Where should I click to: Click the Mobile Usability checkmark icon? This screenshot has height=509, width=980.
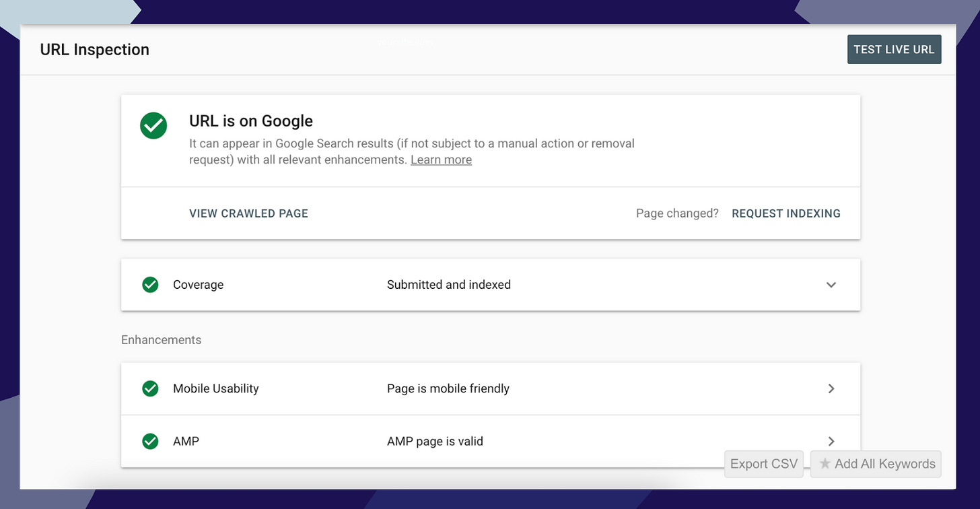pyautogui.click(x=150, y=388)
